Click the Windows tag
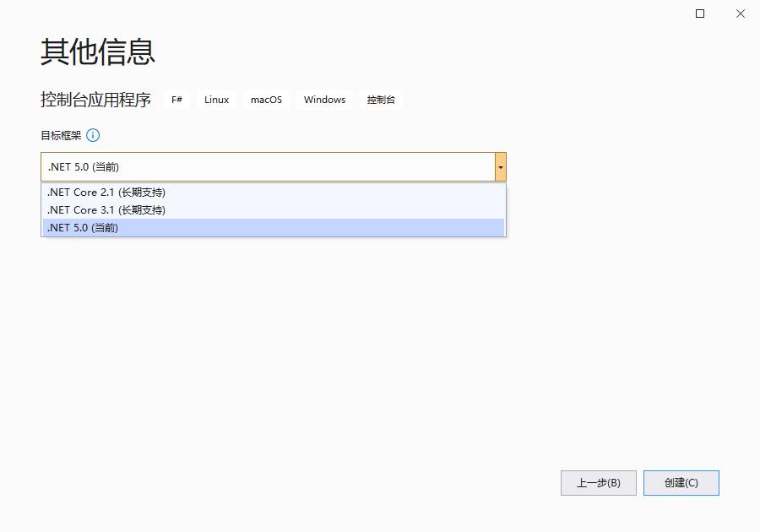The image size is (760, 532). (324, 100)
